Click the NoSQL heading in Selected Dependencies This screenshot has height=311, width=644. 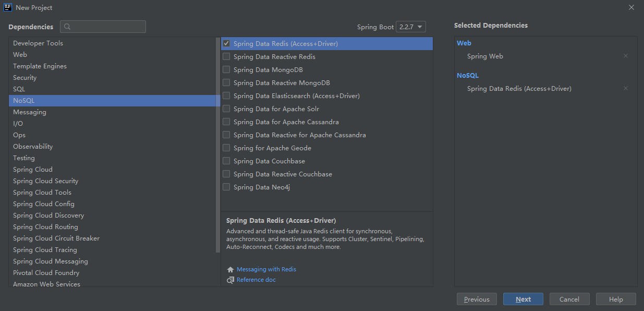click(x=468, y=76)
